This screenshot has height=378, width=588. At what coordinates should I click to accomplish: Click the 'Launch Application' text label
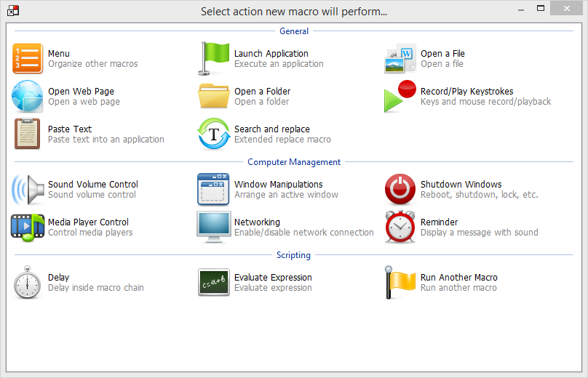click(271, 54)
